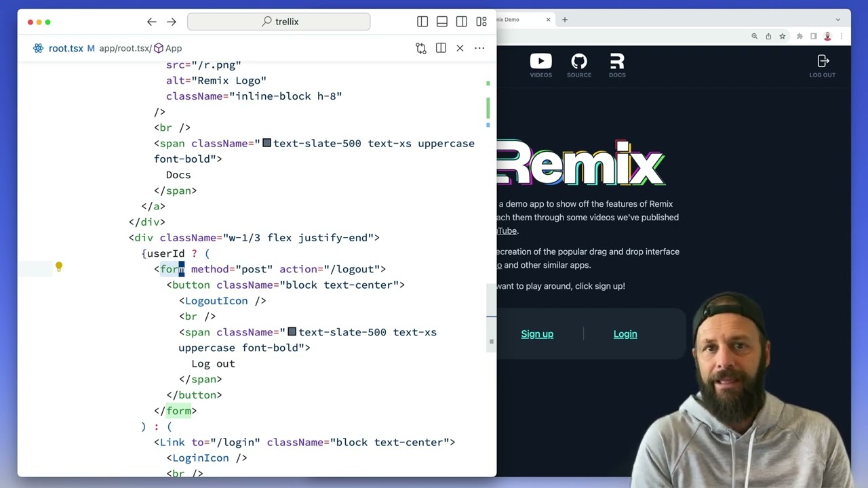
Task: Open the editor more actions ellipsis
Action: coord(479,48)
